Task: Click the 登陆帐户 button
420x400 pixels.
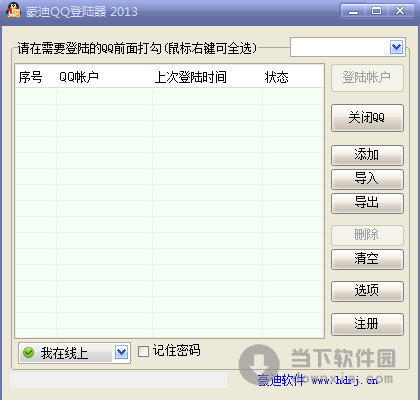Action: [367, 78]
